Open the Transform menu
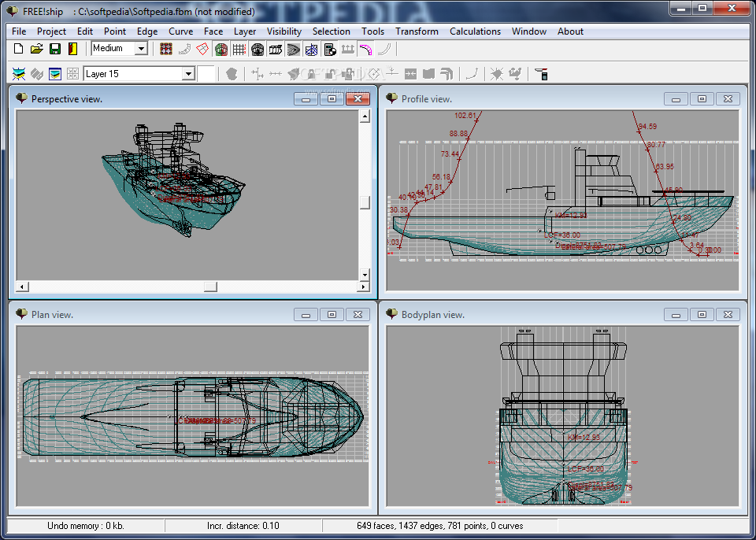 pyautogui.click(x=417, y=31)
